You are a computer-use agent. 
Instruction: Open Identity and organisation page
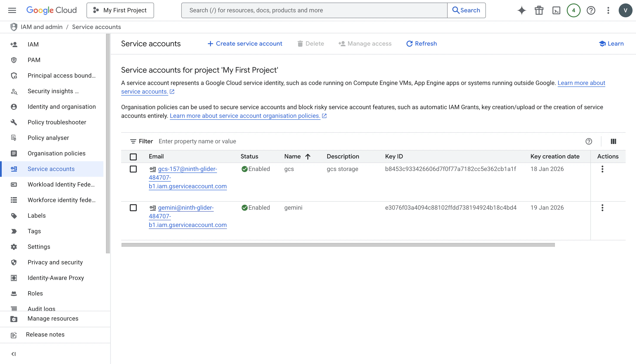[x=51, y=107]
